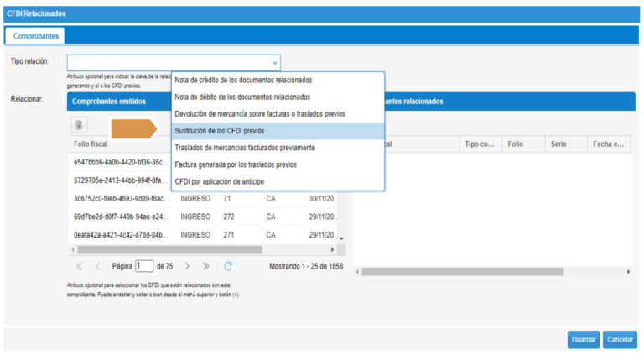Open the Tipo relación dropdown arrow
The width and height of the screenshot is (644, 355).
click(x=274, y=63)
